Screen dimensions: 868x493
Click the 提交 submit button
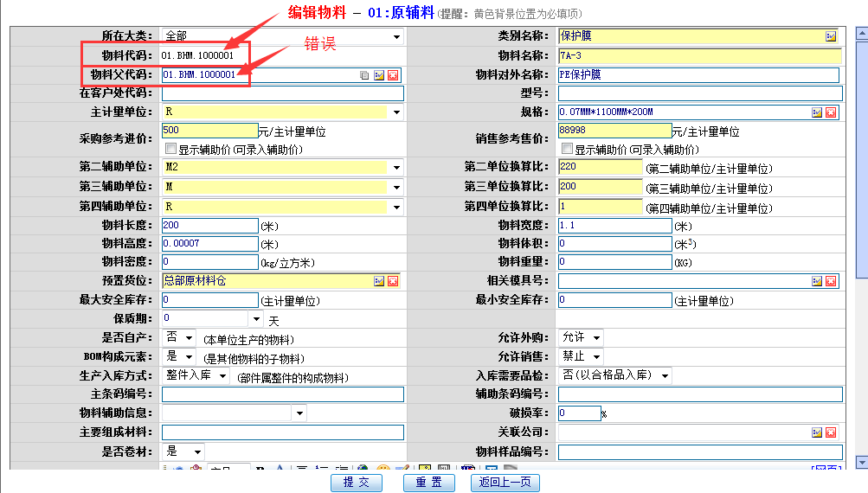click(356, 483)
